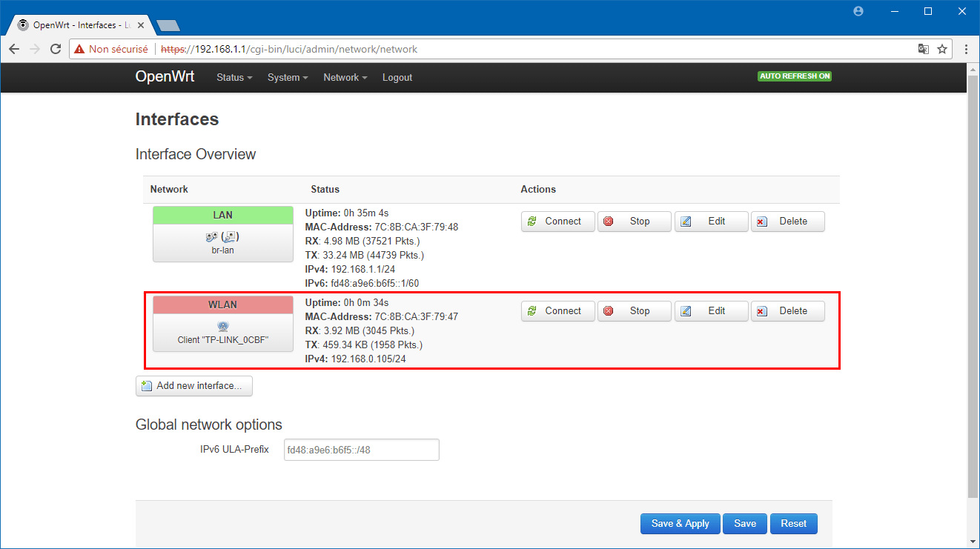Reload the page with refresh icon
The height and width of the screenshot is (549, 980).
[56, 49]
